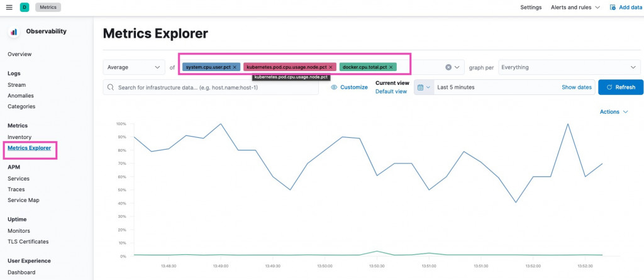Click the green D space avatar

25,7
